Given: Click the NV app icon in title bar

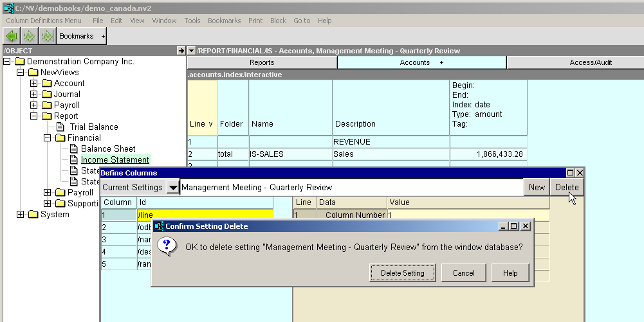Looking at the screenshot, I should pos(8,8).
